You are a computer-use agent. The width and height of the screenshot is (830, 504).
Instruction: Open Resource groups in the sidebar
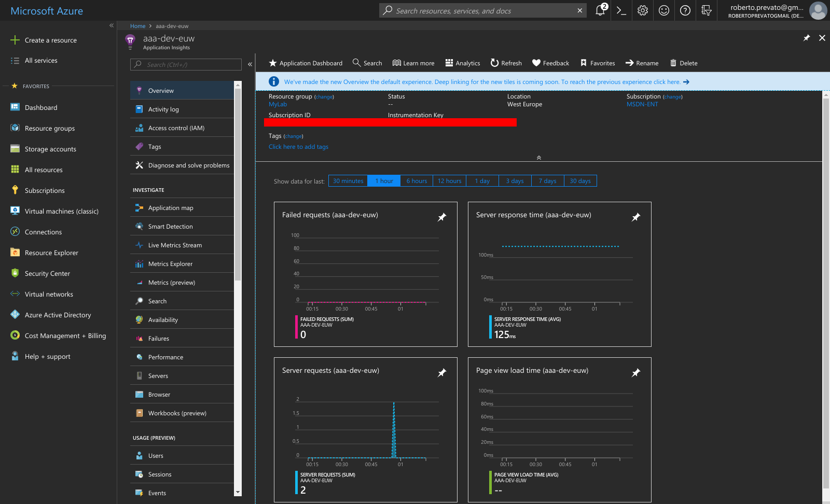[50, 128]
